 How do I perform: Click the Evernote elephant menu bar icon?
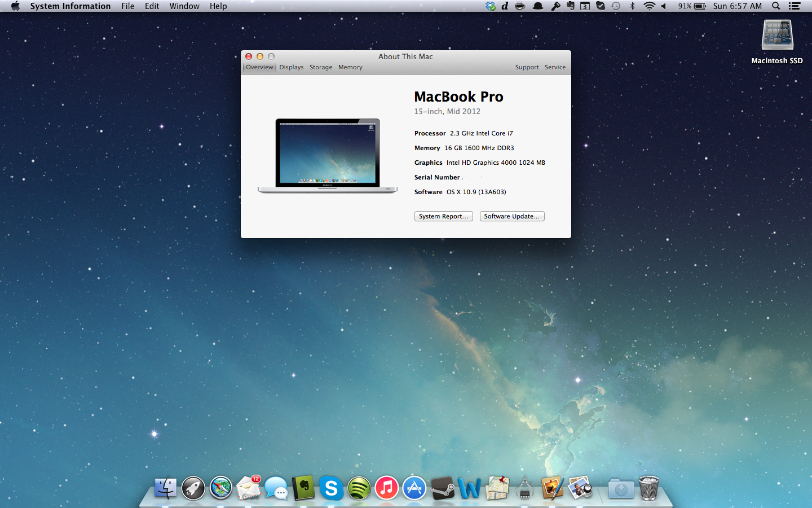(x=571, y=6)
